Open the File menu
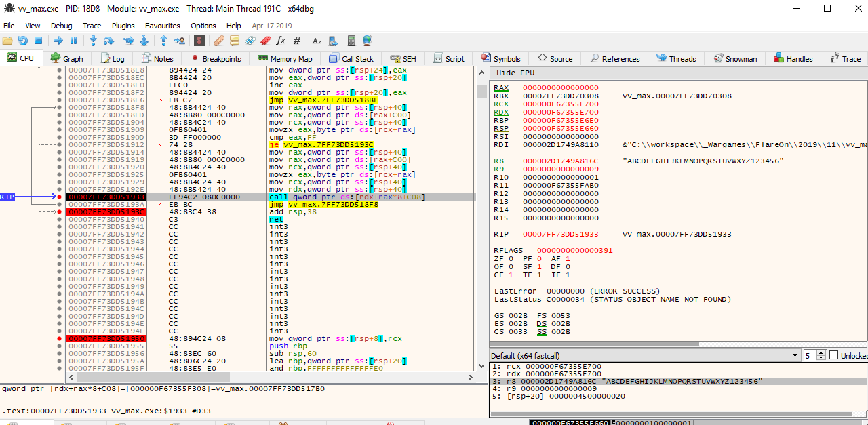 click(9, 26)
